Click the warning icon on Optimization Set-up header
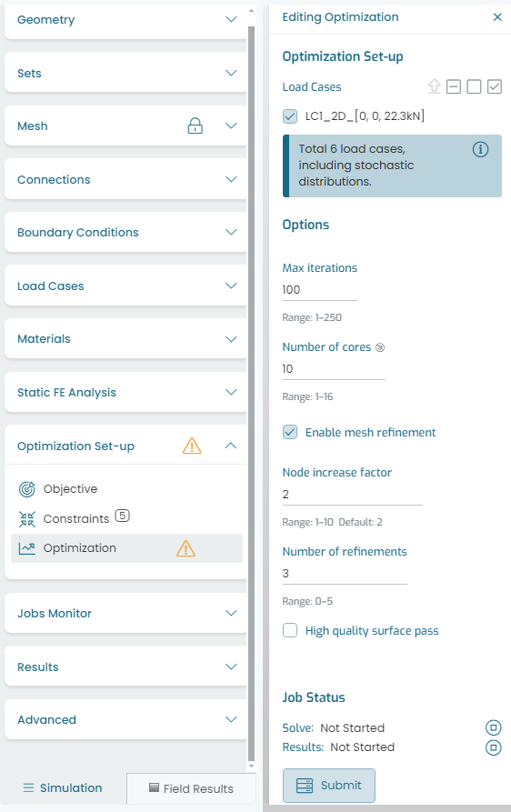Image resolution: width=511 pixels, height=812 pixels. (x=192, y=446)
